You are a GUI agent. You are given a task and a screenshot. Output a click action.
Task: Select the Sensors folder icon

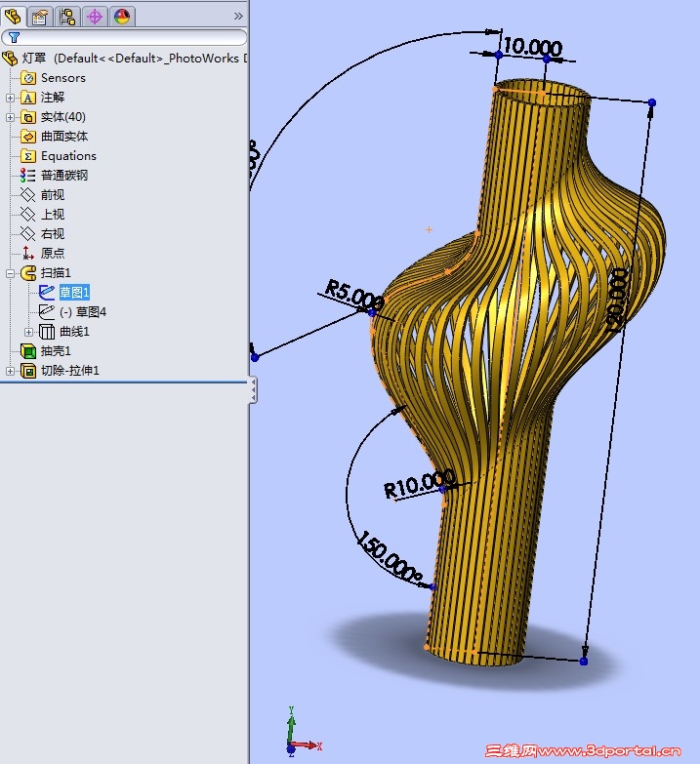tap(28, 78)
